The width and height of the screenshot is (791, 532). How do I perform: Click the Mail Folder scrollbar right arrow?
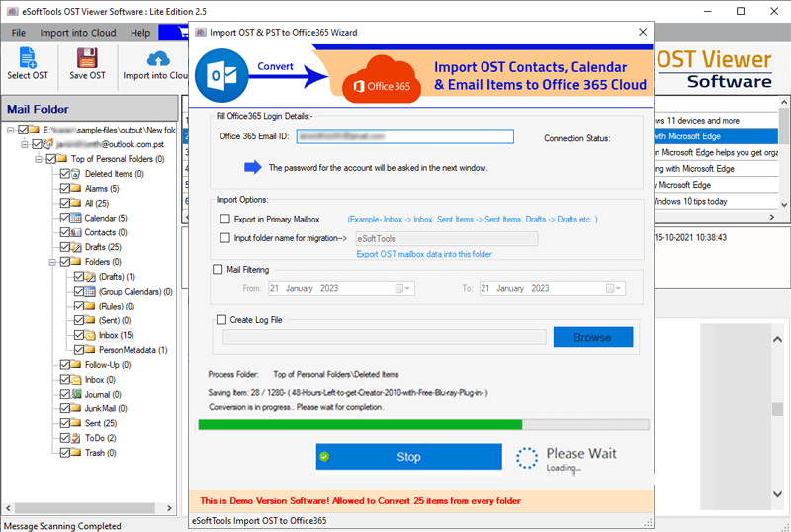click(169, 508)
